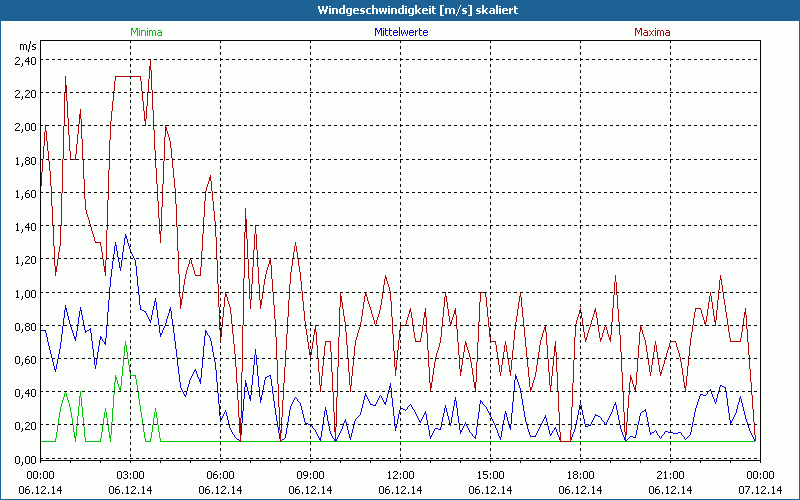The image size is (800, 500).
Task: Click the 15:00 time axis label
Action: [490, 475]
